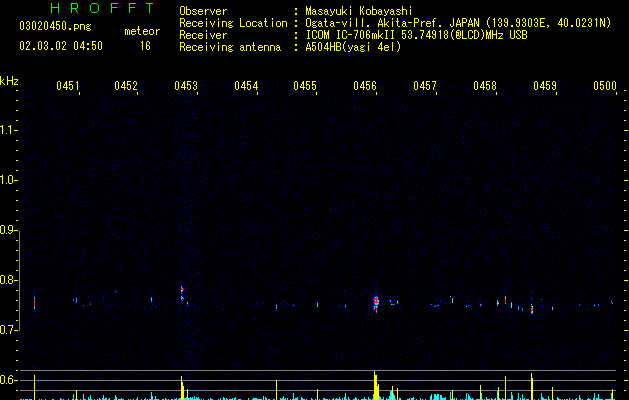Click the kHz axis unit label

pos(9,81)
